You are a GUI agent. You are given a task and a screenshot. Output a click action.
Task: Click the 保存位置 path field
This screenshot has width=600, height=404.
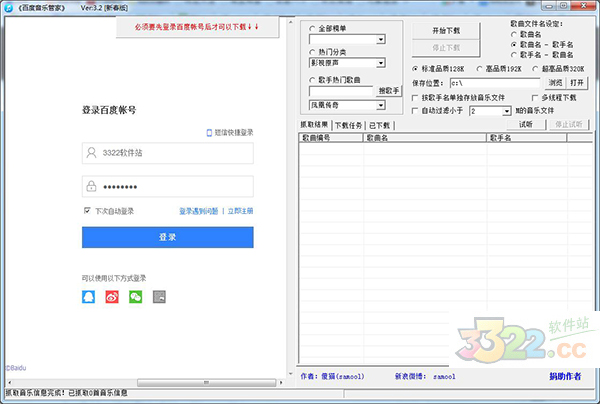pyautogui.click(x=495, y=83)
